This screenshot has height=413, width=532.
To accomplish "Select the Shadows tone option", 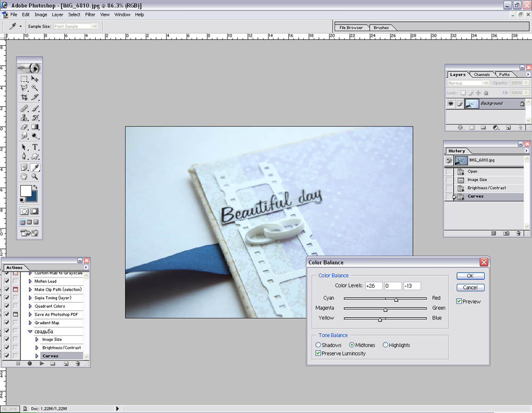I will (318, 345).
